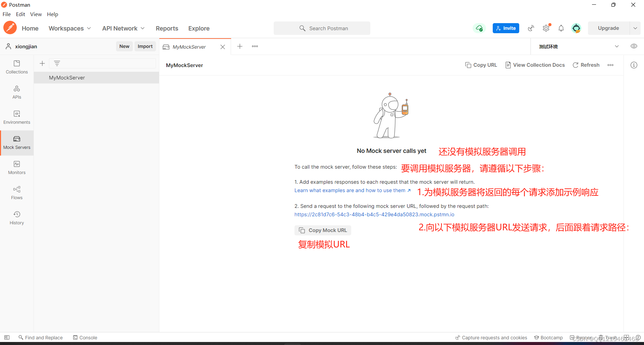Focus the Search Postman field
Viewport: 644px width, 345px height.
(322, 28)
